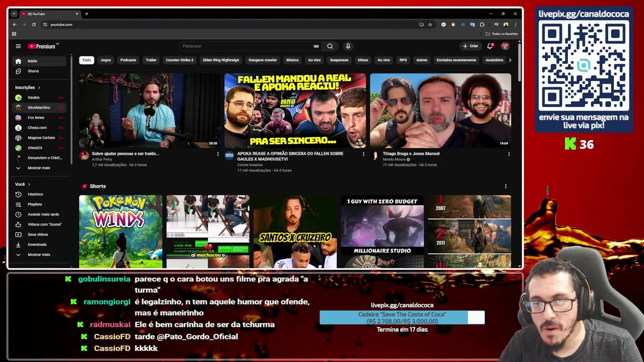Open Downloads in the sidebar
The image size is (644, 362).
pos(39,244)
